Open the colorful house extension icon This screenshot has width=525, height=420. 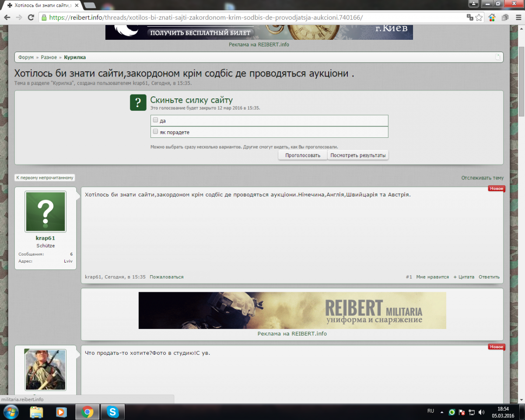point(492,17)
